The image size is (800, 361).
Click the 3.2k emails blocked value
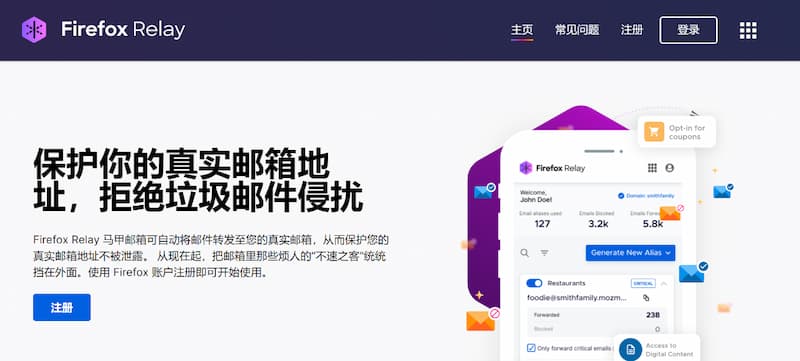(x=597, y=223)
